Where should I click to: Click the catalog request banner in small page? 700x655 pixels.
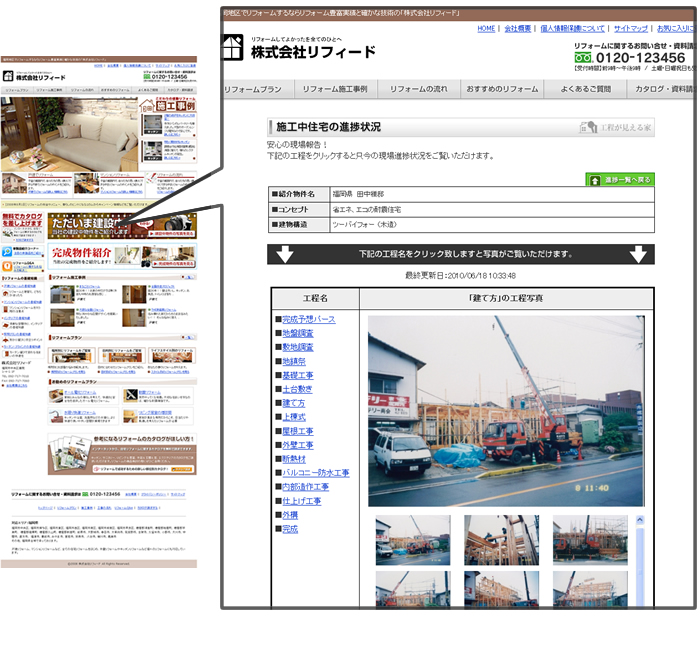(122, 454)
